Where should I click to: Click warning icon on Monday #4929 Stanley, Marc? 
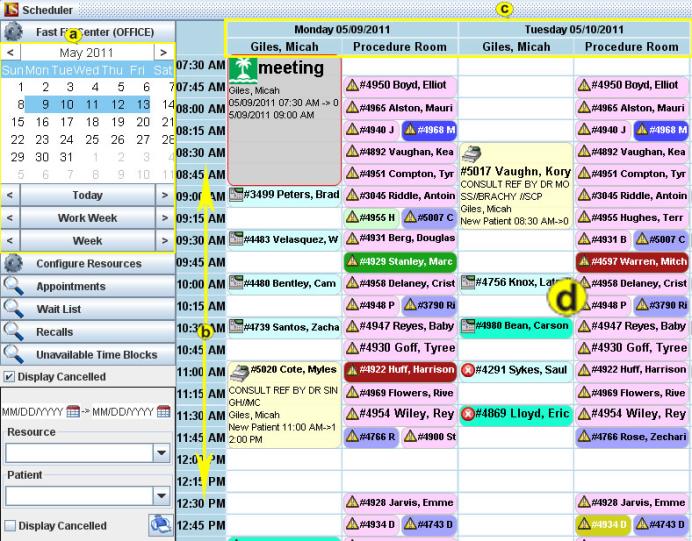352,261
